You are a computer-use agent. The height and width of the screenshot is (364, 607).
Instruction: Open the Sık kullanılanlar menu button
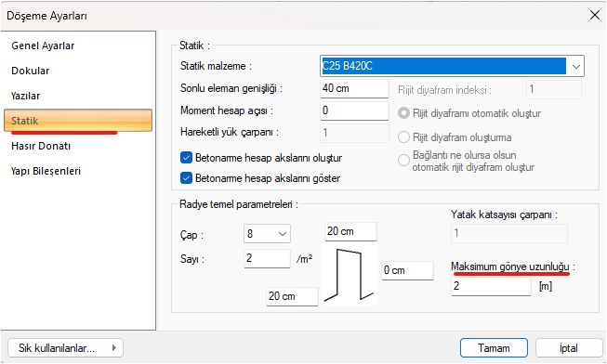65,348
